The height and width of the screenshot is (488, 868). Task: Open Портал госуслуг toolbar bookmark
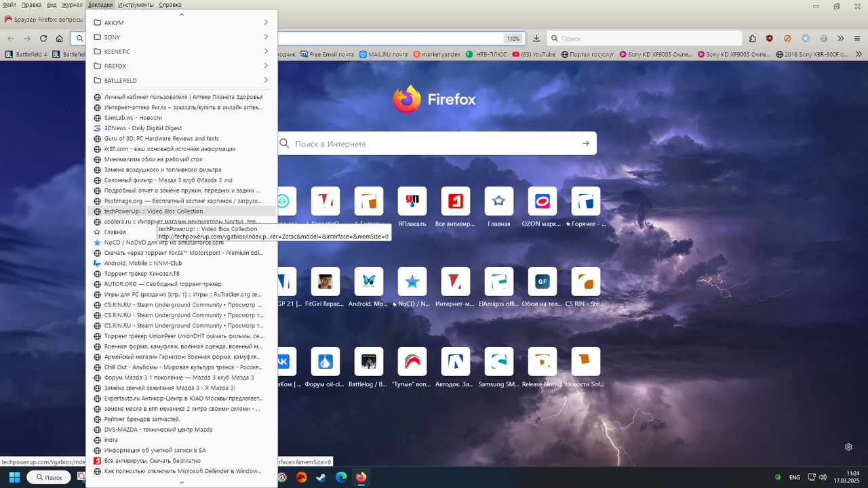click(587, 54)
